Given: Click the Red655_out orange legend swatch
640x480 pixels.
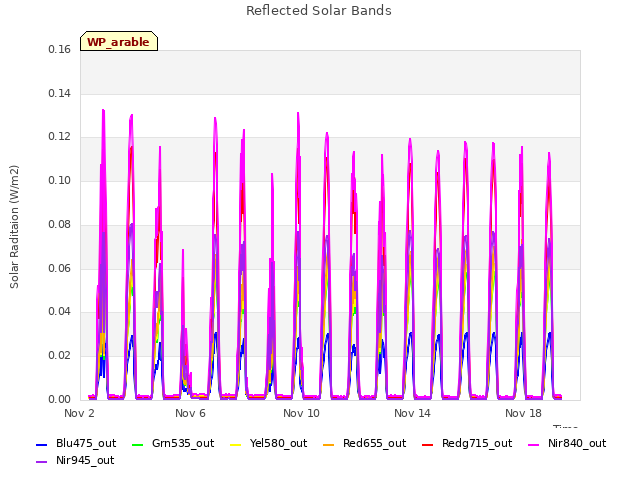Looking at the screenshot, I should click(x=329, y=444).
